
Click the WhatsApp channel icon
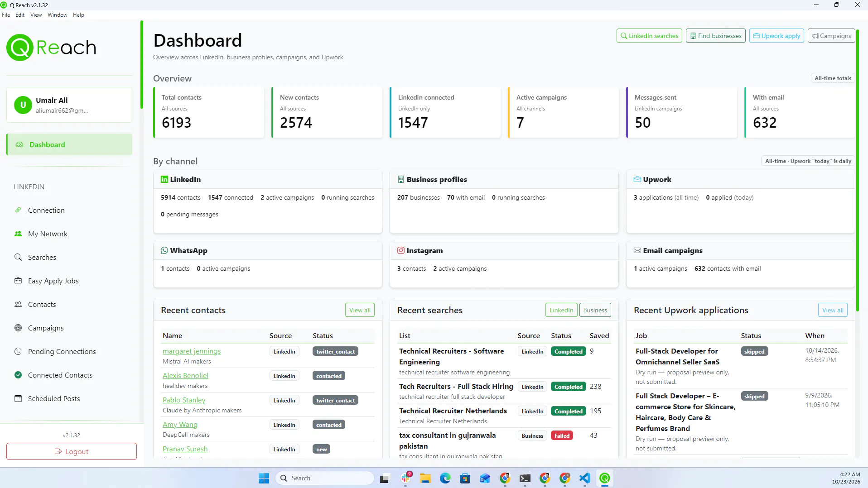tap(164, 250)
